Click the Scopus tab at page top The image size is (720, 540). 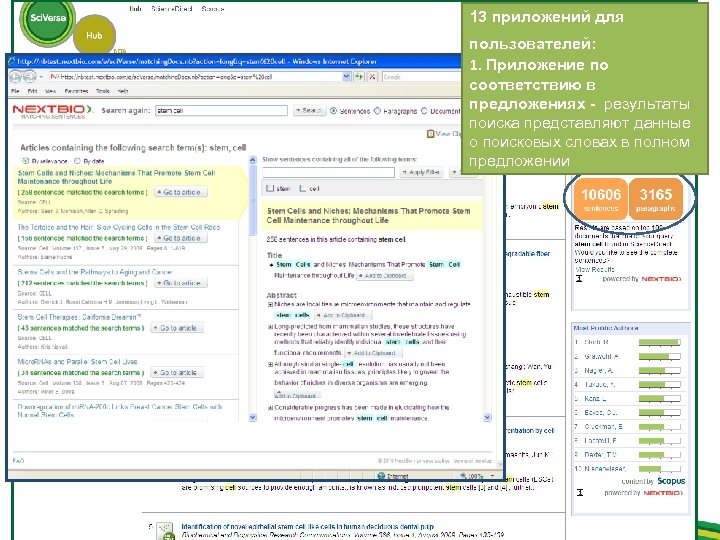[213, 9]
